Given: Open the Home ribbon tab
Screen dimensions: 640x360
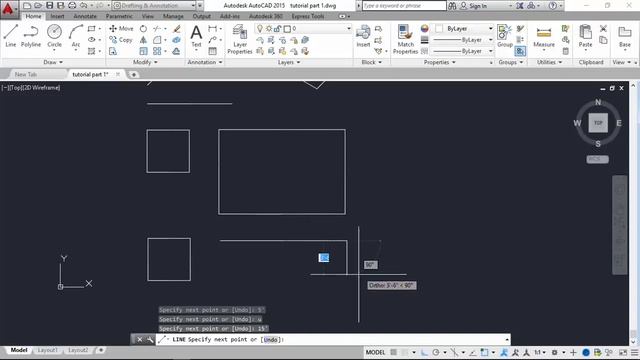Looking at the screenshot, I should pyautogui.click(x=33, y=16).
